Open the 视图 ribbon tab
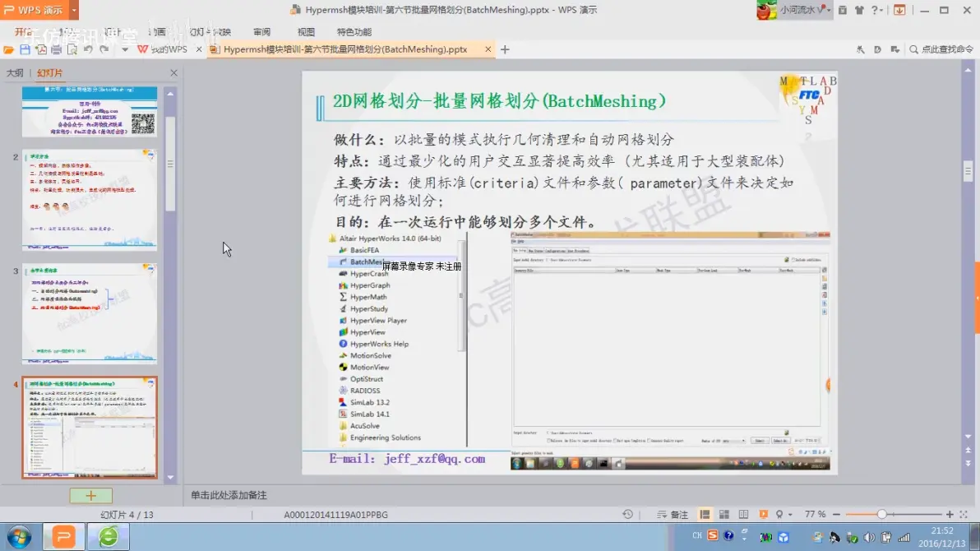This screenshot has height=551, width=980. coord(306,32)
